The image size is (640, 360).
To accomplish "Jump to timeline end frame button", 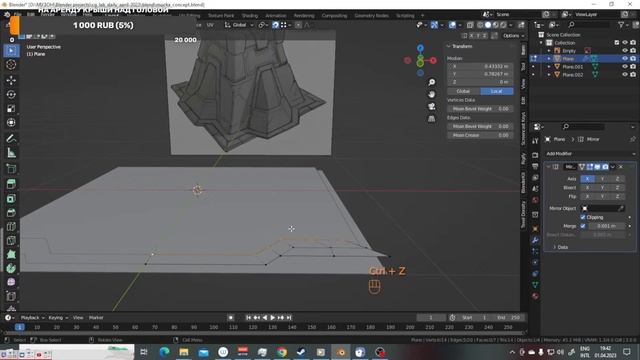I will [x=289, y=318].
